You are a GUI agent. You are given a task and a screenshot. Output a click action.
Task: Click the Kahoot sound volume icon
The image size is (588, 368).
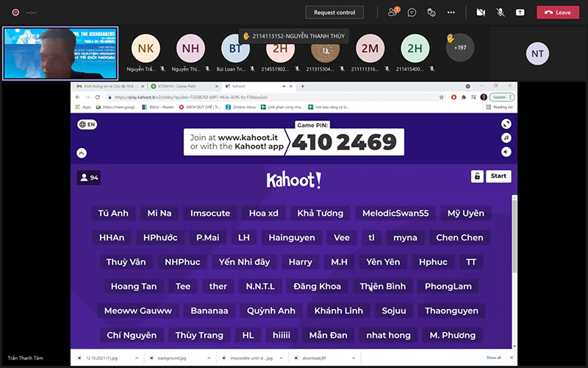[x=506, y=152]
